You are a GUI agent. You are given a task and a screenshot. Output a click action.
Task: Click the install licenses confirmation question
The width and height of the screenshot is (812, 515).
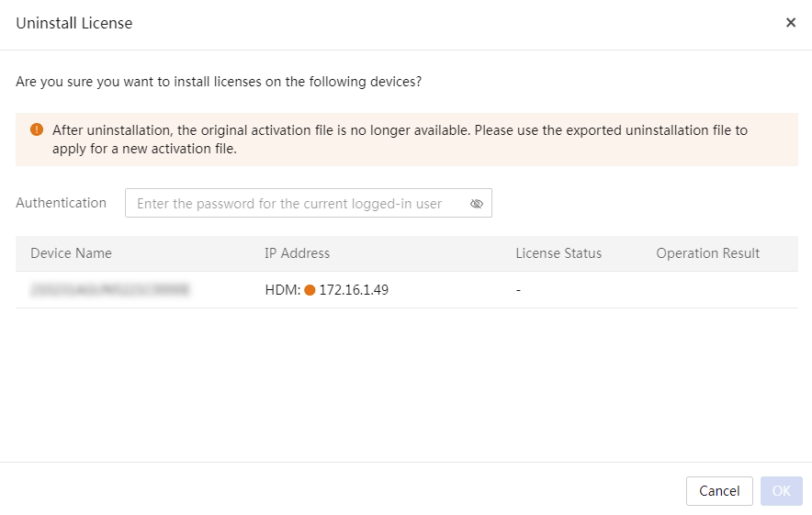[219, 82]
